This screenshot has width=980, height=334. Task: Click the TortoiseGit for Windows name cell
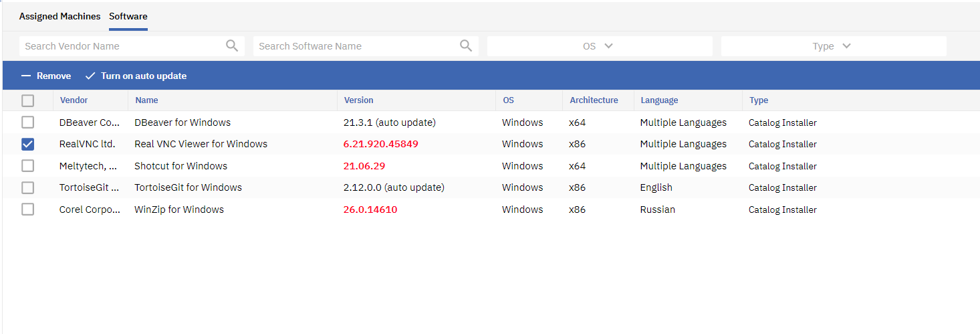188,187
